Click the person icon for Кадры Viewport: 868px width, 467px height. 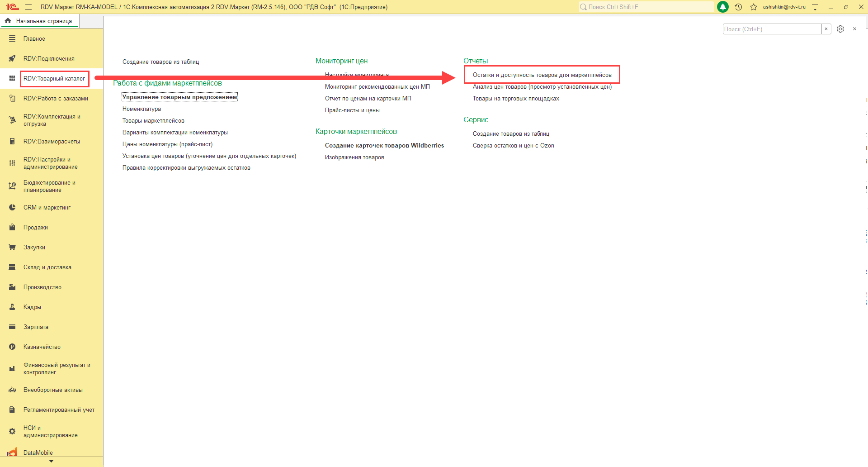click(12, 307)
